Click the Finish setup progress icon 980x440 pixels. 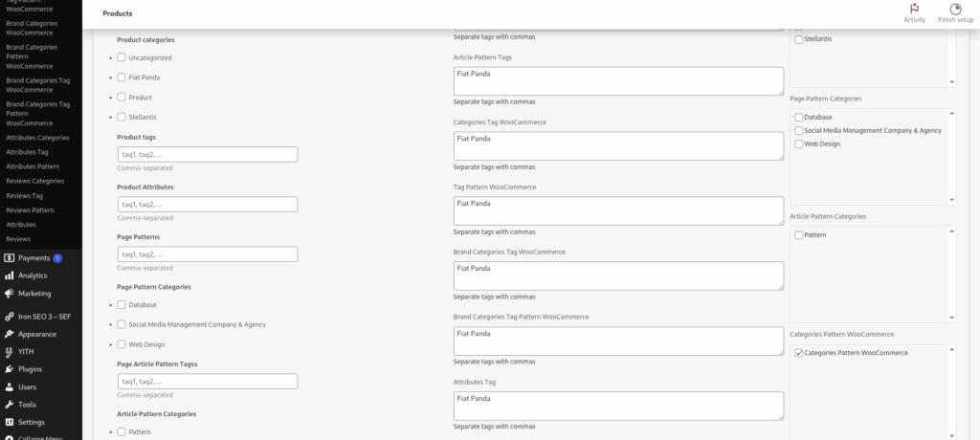955,9
